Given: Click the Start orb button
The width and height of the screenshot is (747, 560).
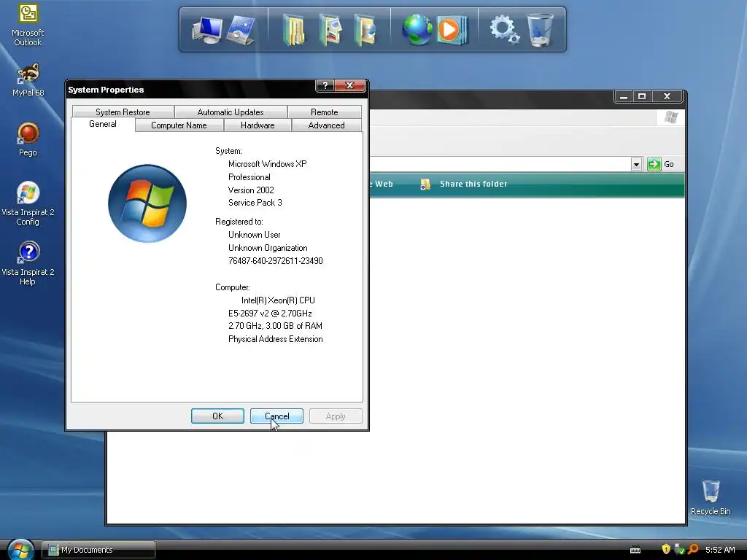Looking at the screenshot, I should point(20,550).
